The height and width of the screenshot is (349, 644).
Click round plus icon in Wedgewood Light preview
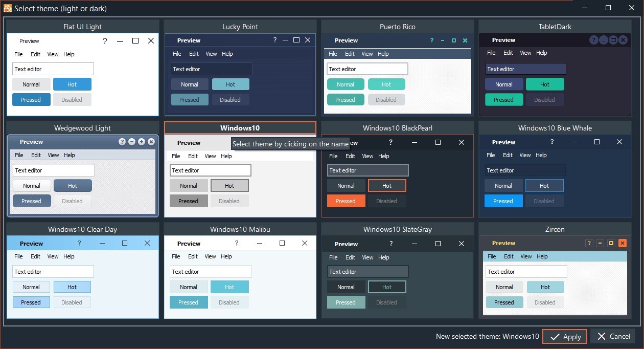[142, 142]
